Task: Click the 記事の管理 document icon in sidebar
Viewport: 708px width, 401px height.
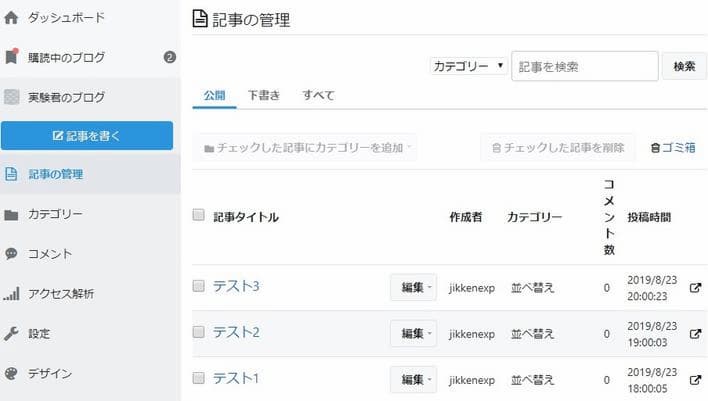Action: [x=11, y=174]
